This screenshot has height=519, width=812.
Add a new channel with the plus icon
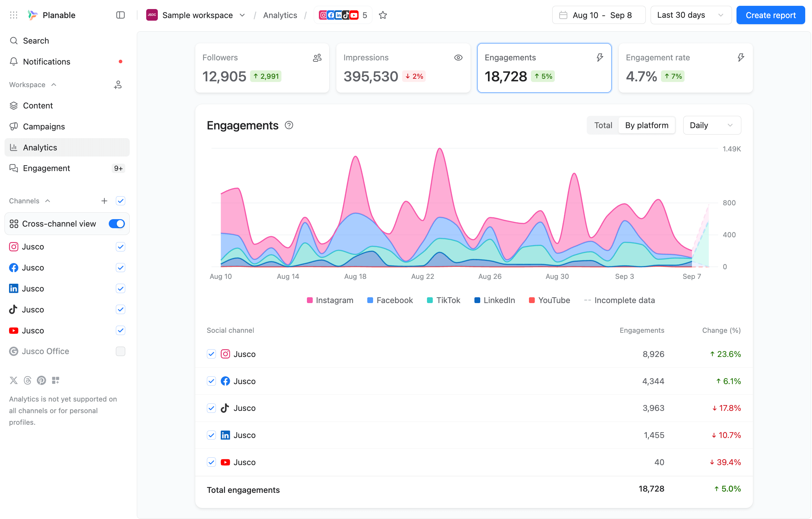pyautogui.click(x=104, y=201)
